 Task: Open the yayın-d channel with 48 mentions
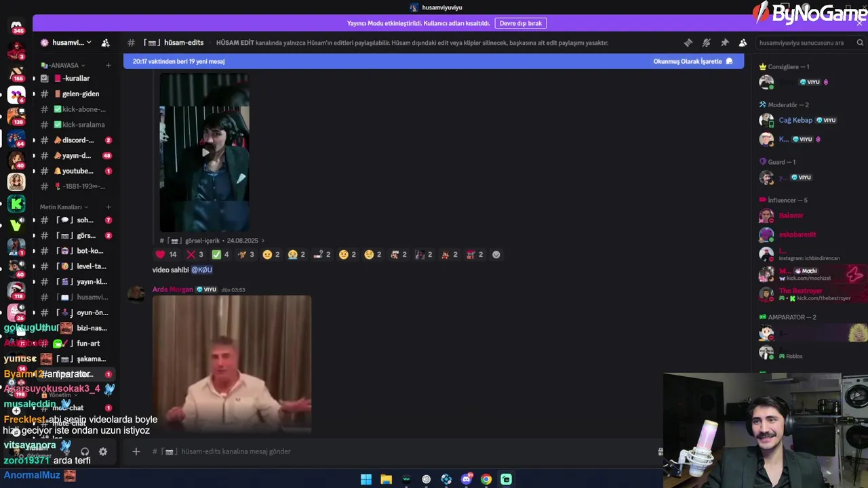(x=75, y=156)
